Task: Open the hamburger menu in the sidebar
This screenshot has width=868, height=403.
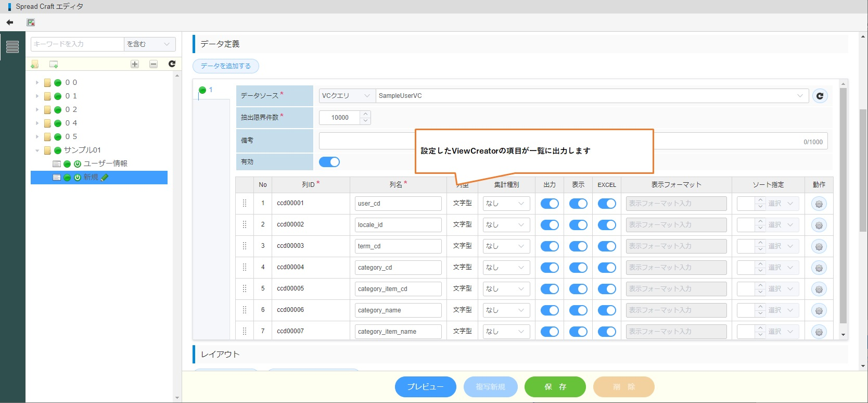Action: [x=12, y=47]
